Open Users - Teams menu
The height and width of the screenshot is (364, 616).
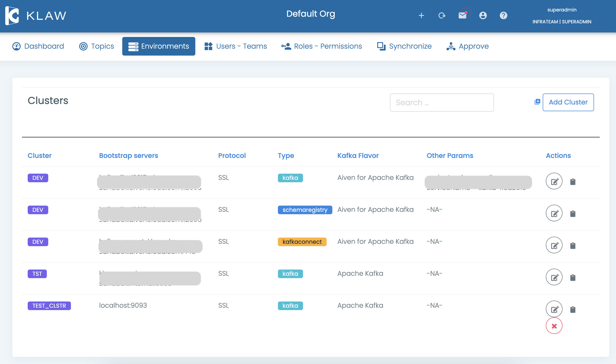point(235,46)
